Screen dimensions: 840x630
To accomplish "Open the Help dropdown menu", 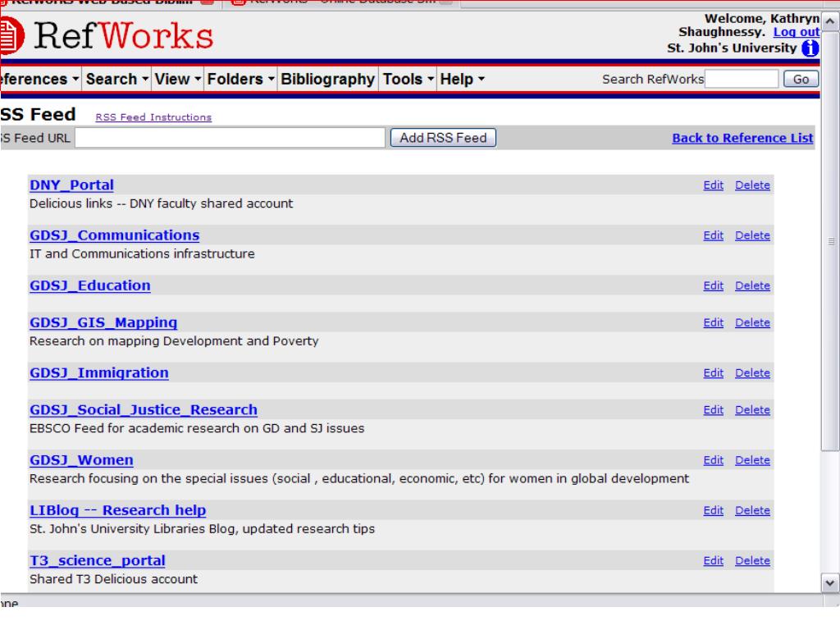I will 462,80.
